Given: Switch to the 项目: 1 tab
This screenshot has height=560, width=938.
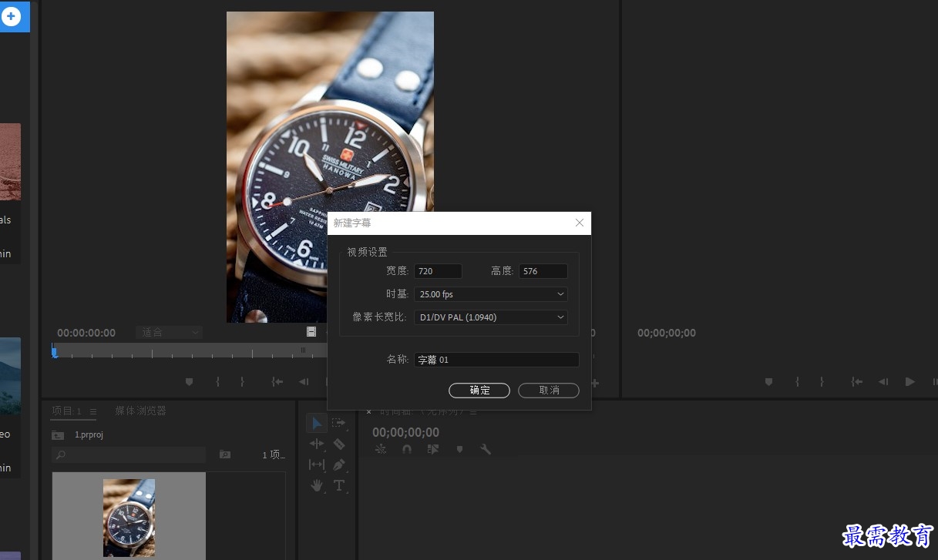Looking at the screenshot, I should click(x=67, y=411).
